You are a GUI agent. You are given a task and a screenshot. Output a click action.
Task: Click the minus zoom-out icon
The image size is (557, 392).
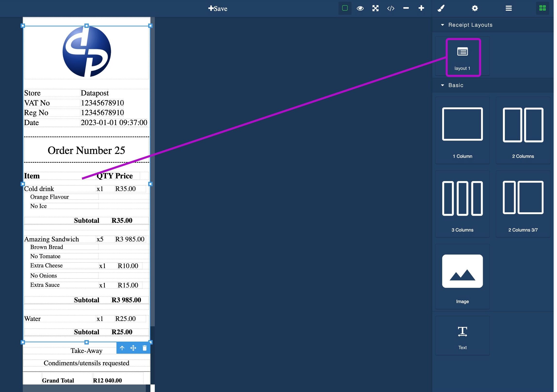[406, 8]
